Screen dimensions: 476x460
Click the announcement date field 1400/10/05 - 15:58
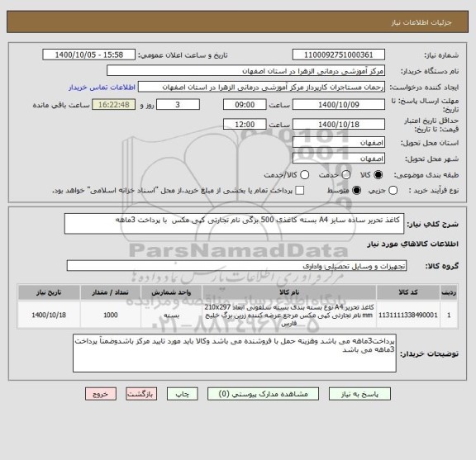pos(89,55)
